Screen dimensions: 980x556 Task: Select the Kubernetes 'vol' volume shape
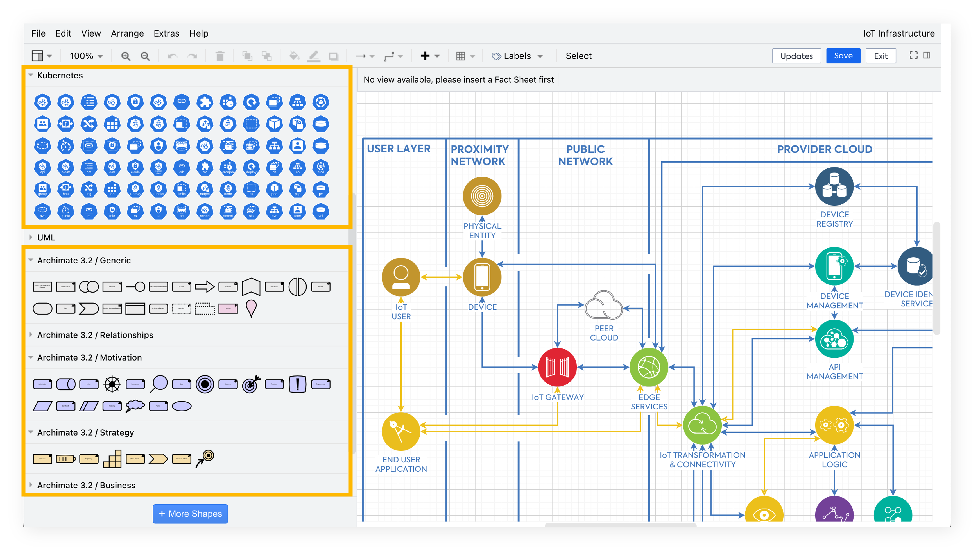321,211
